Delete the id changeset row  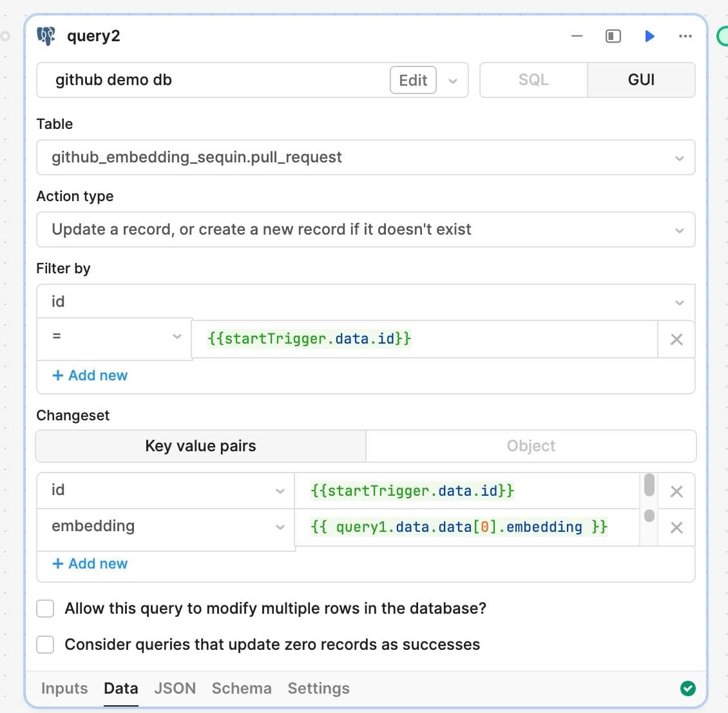tap(676, 492)
